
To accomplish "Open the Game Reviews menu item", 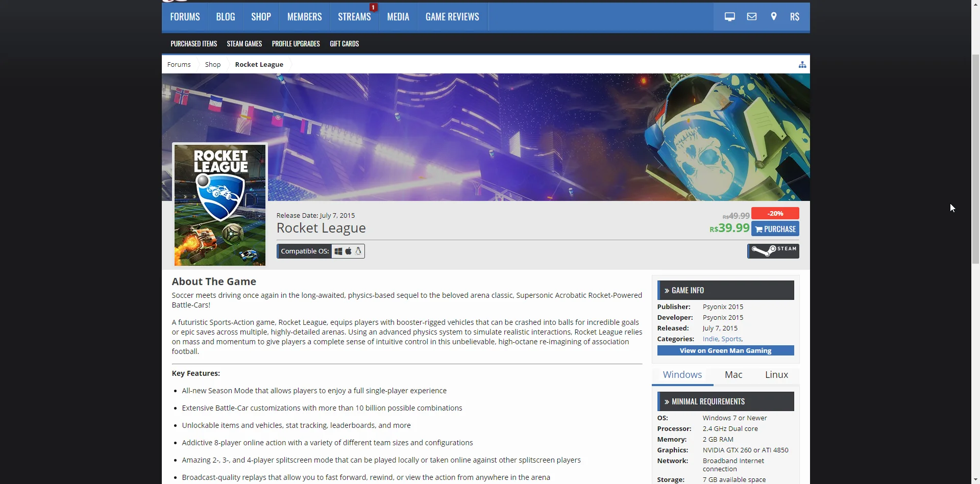I will tap(452, 17).
